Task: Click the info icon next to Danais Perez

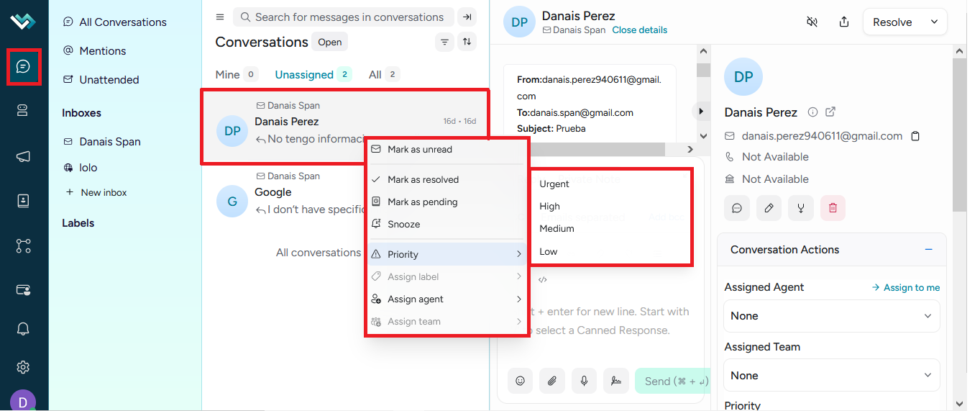Action: click(813, 112)
